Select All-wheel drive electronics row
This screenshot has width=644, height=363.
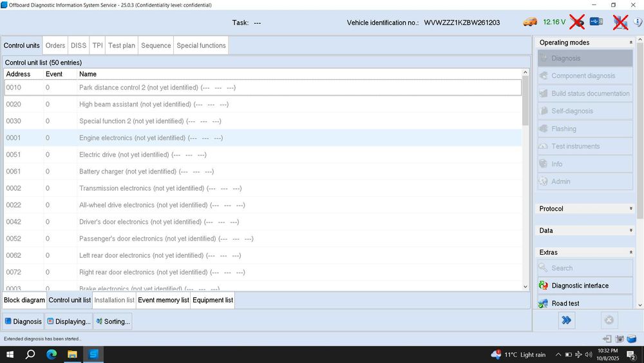(x=263, y=205)
